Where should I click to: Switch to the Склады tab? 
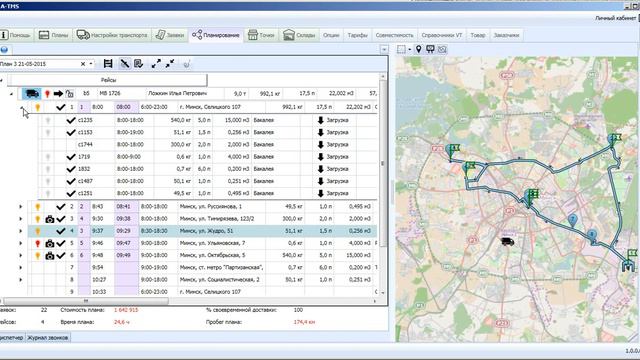[299, 35]
